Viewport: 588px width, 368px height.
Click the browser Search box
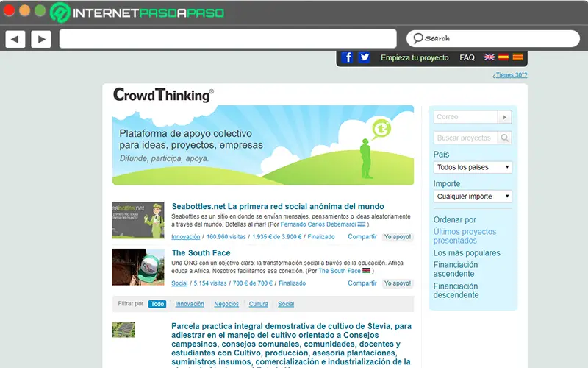(493, 39)
